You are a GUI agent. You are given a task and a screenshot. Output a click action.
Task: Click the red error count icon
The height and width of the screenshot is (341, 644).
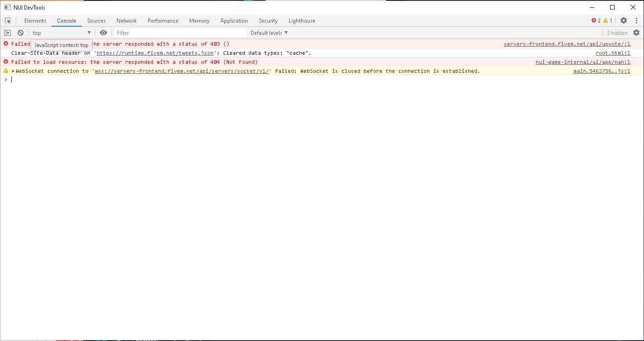[594, 21]
